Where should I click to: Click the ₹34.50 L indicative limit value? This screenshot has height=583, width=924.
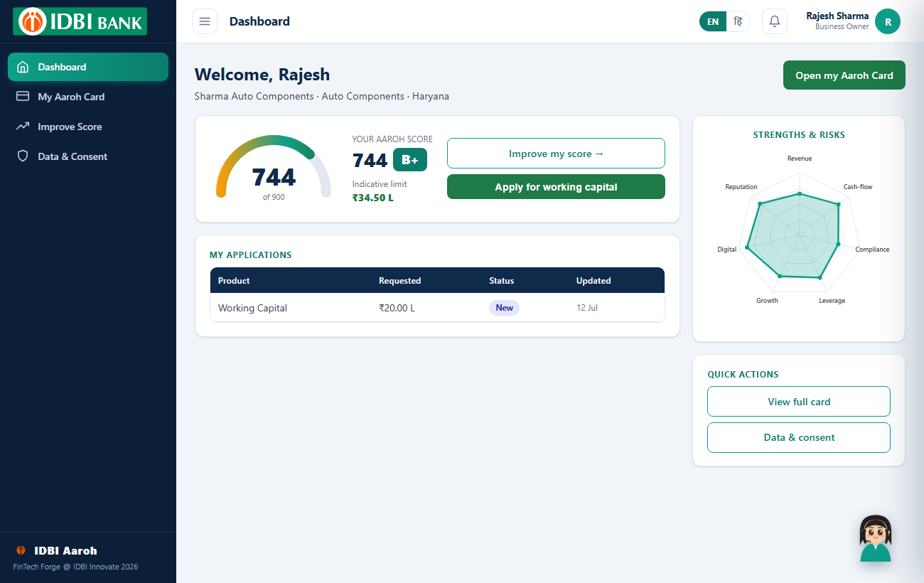tap(372, 198)
